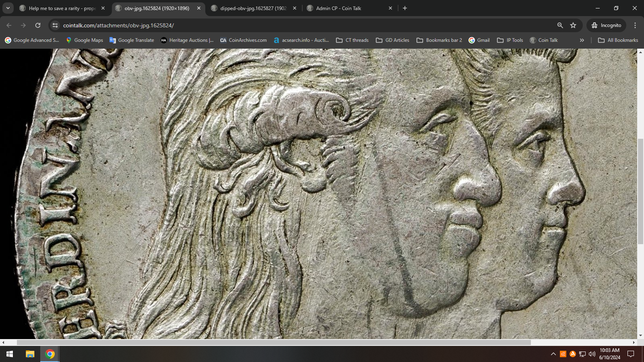Open the clock showing 10:03 AM
Viewport: 644px width, 362px height.
click(x=609, y=354)
